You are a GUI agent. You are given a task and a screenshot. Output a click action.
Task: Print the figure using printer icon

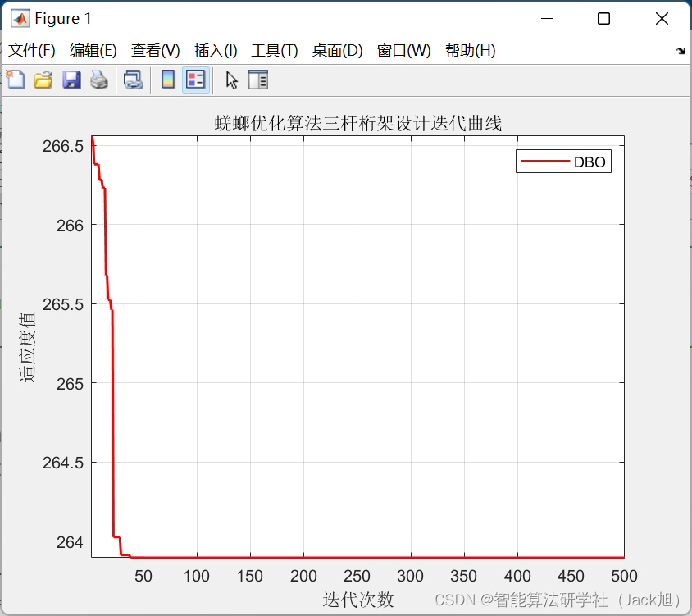99,80
